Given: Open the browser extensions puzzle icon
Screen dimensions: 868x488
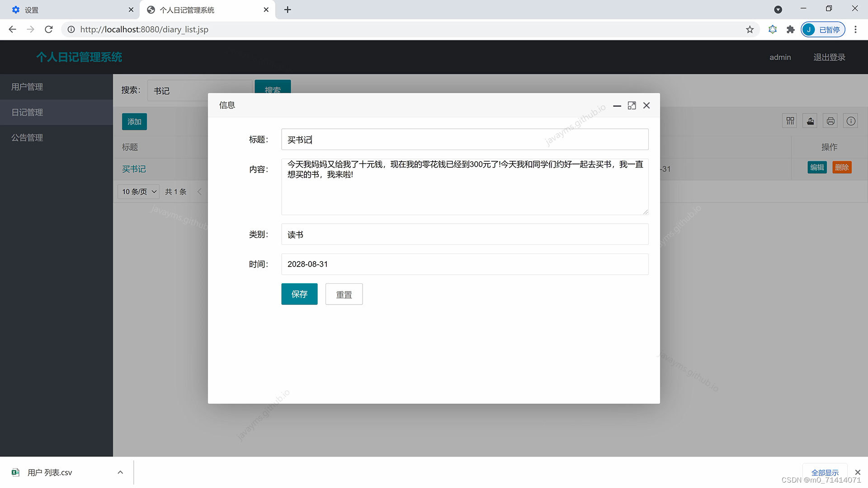Looking at the screenshot, I should coord(790,29).
